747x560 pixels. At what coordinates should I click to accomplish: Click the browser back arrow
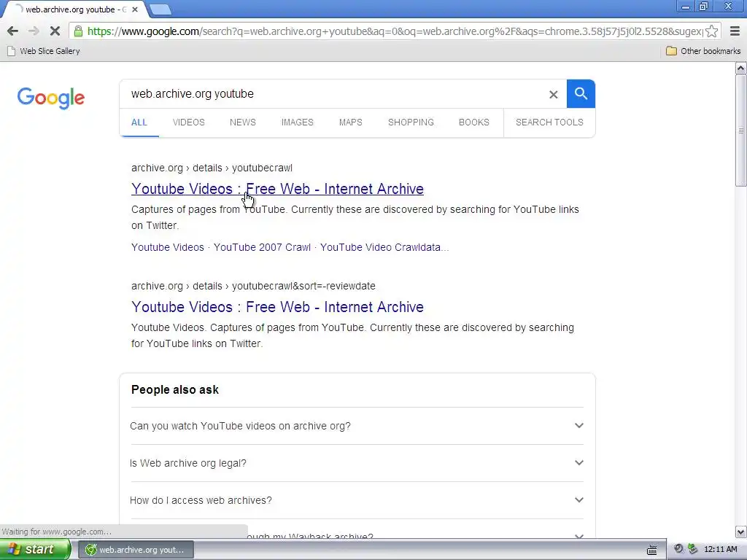click(13, 31)
